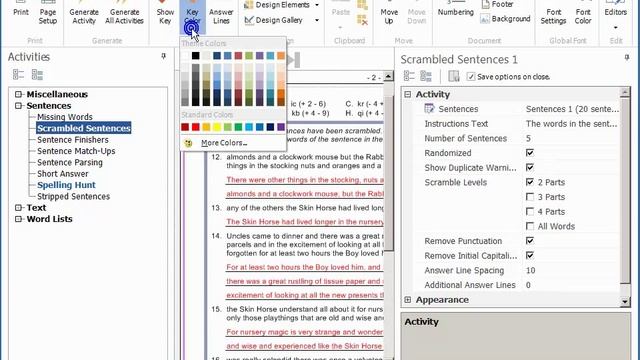The image size is (640, 360).
Task: Collapse the Sentences tree node
Action: coord(18,106)
